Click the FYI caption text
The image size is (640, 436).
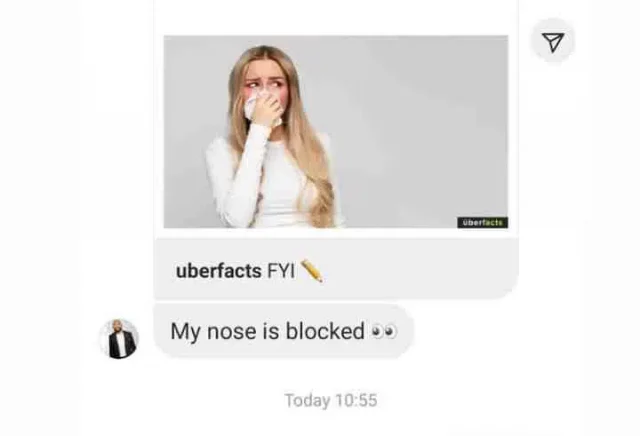[281, 271]
